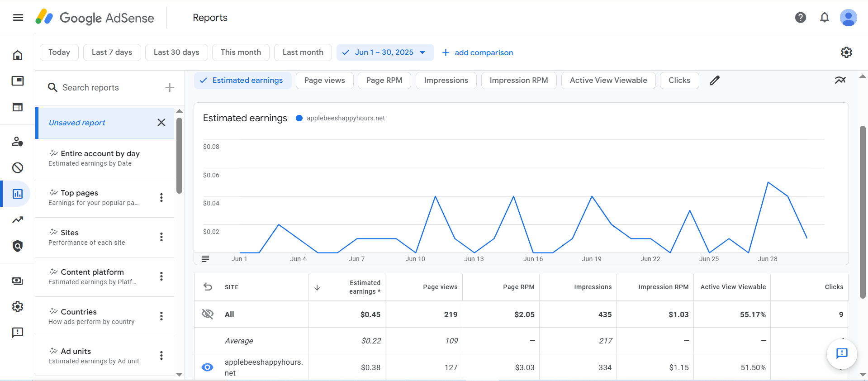Open the hamburger main menu
The image size is (868, 381).
click(x=18, y=18)
